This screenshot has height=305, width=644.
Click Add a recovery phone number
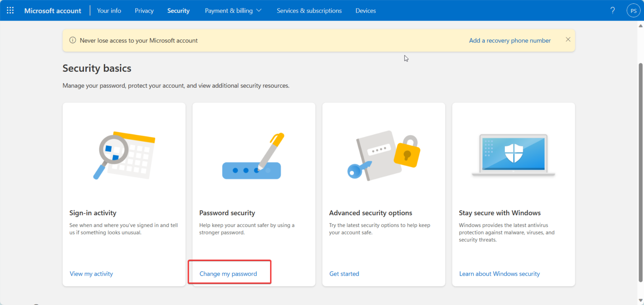coord(510,41)
